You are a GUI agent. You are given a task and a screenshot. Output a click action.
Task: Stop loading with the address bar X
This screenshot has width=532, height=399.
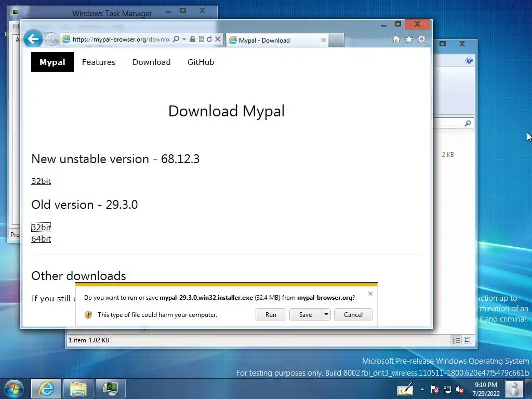(218, 39)
